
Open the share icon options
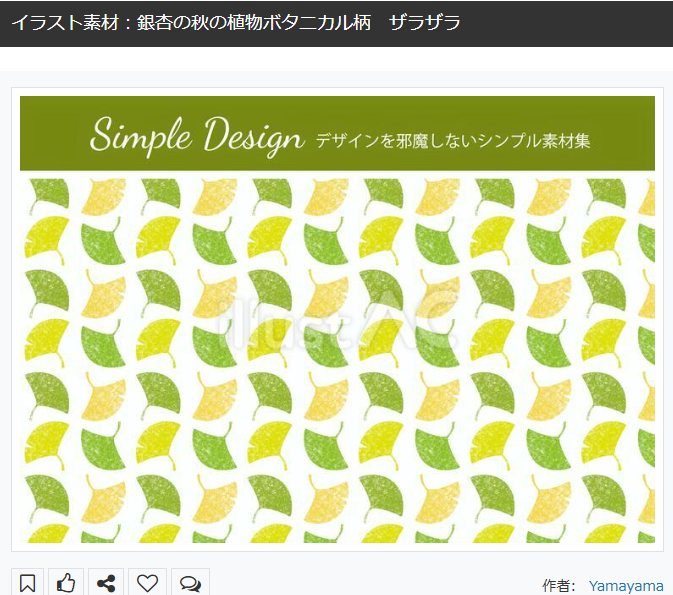pyautogui.click(x=106, y=583)
